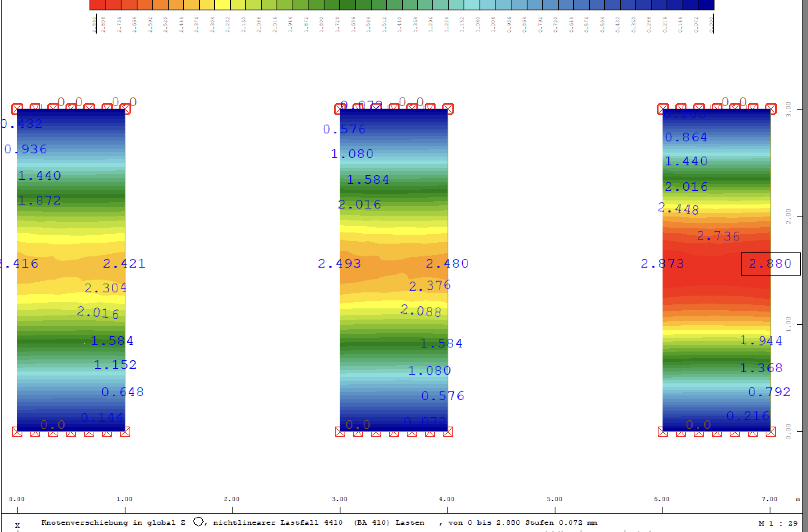The height and width of the screenshot is (532, 808).
Task: Select the 2.421 value on left plate
Action: pos(124,264)
